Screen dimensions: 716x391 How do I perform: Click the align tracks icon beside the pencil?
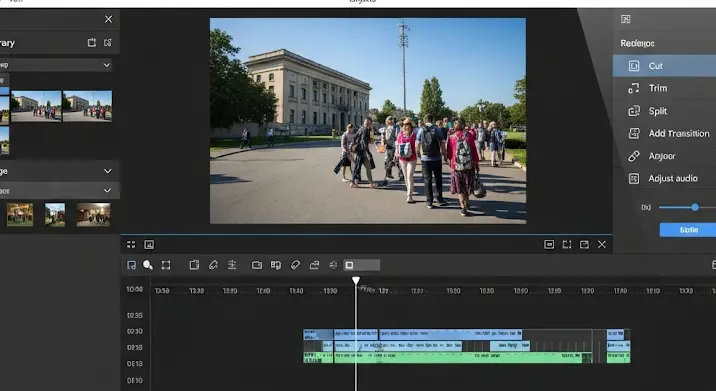(x=232, y=265)
